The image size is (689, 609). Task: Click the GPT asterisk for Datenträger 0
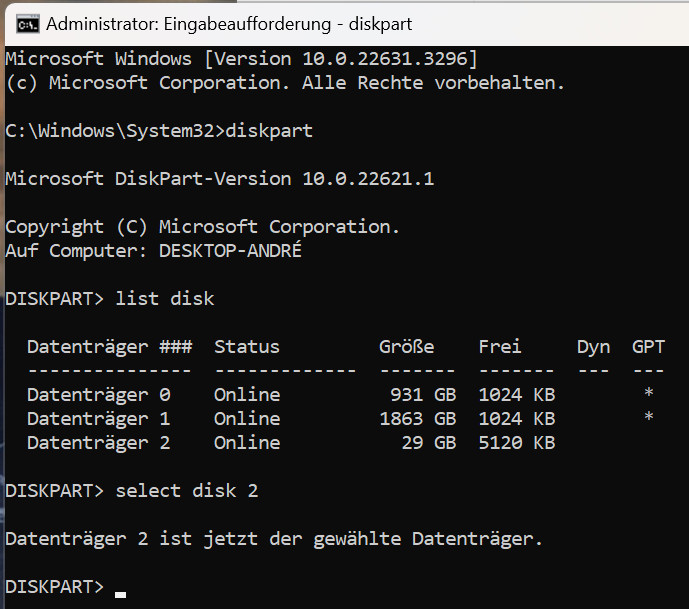click(649, 395)
